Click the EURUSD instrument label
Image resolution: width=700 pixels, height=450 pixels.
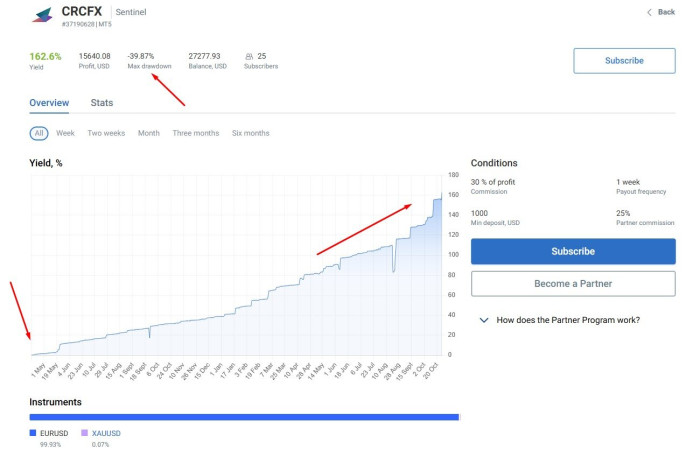[x=54, y=433]
